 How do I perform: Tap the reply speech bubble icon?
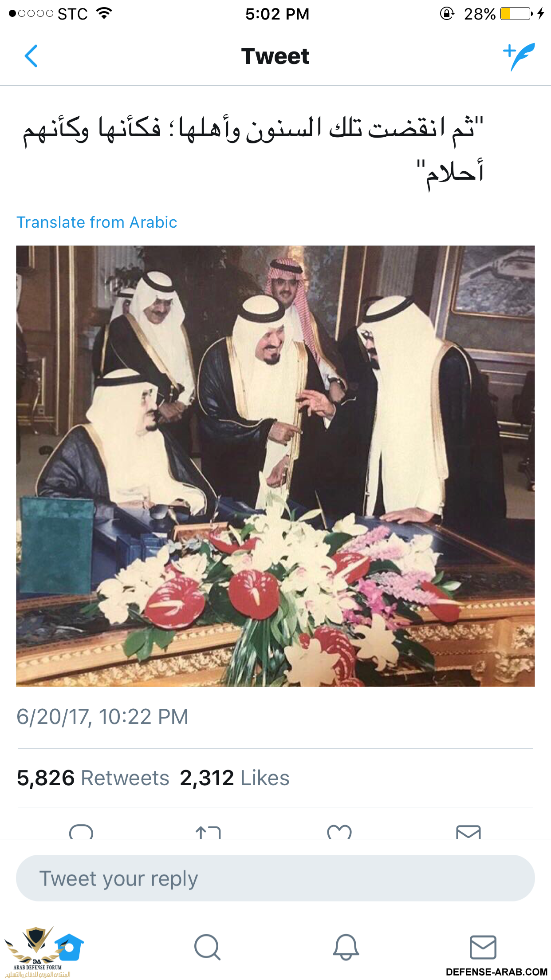[81, 832]
